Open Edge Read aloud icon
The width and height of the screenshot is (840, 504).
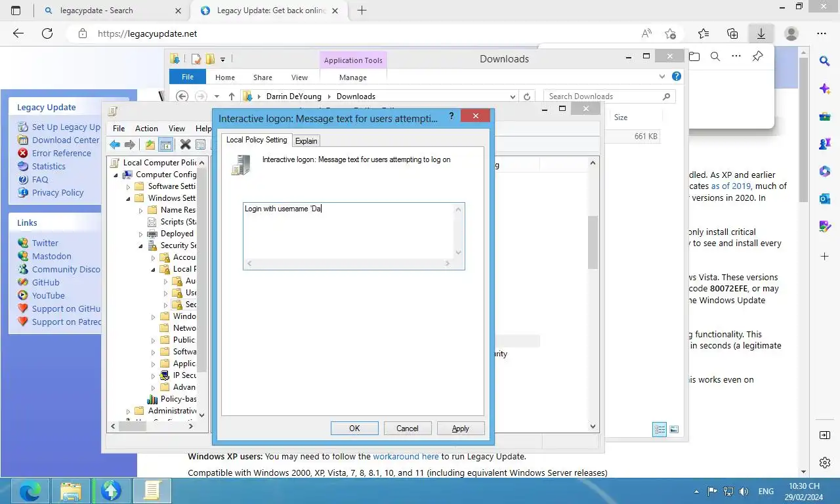[646, 33]
